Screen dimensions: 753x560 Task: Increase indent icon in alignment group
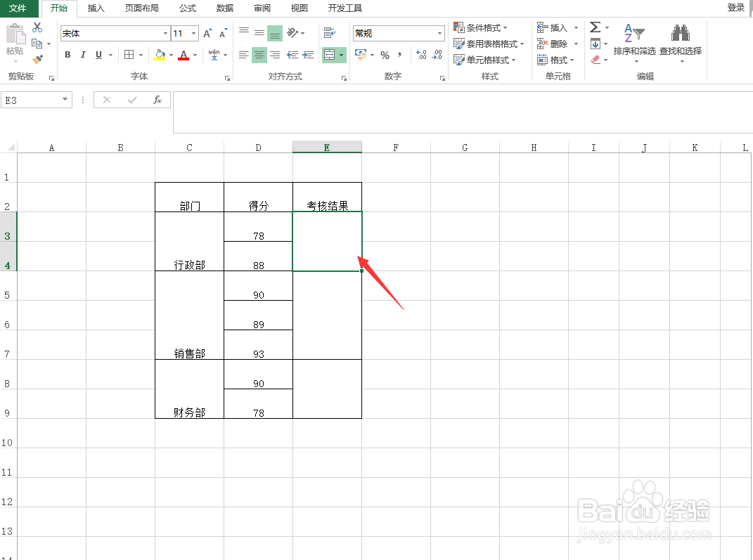pos(308,56)
